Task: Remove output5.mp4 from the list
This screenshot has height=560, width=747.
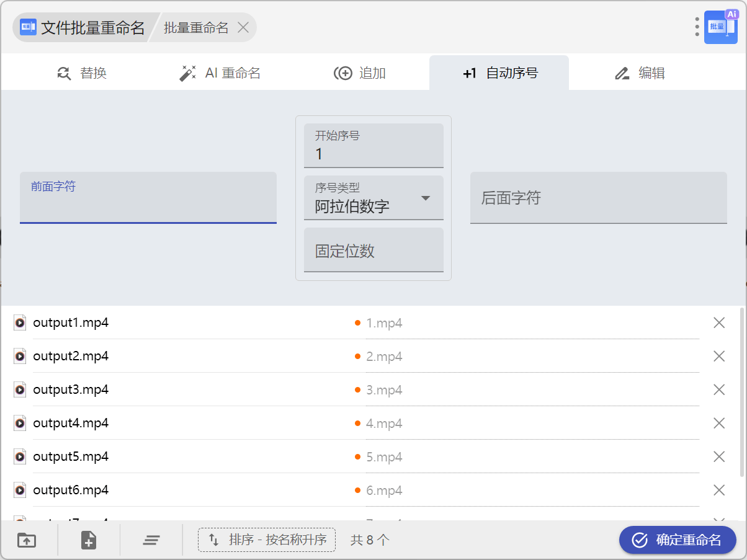Action: pyautogui.click(x=719, y=456)
